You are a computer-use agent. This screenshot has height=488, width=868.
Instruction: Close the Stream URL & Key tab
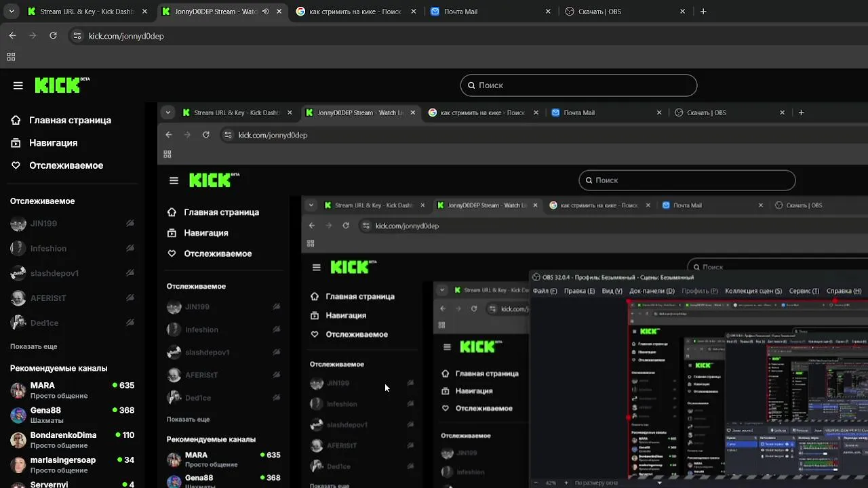[x=144, y=12]
